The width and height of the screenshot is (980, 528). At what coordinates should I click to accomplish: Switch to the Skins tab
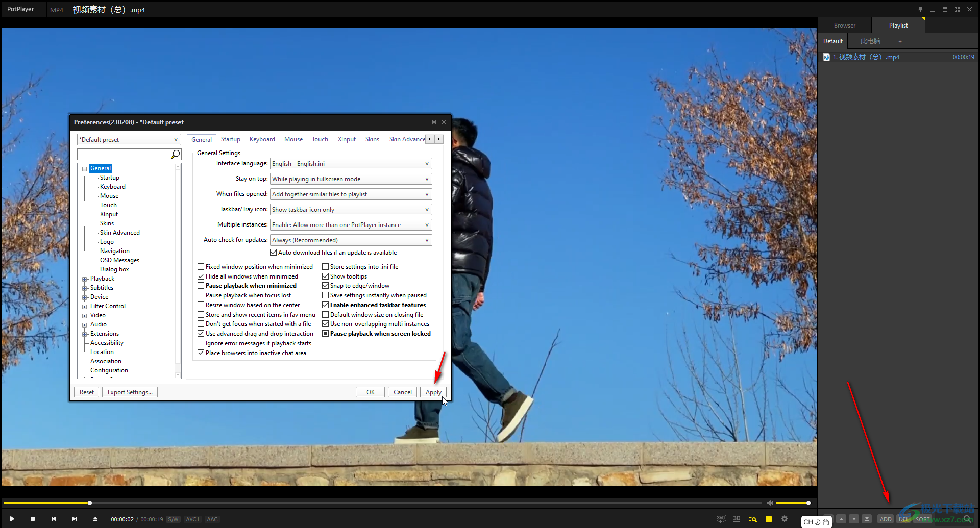(x=372, y=139)
